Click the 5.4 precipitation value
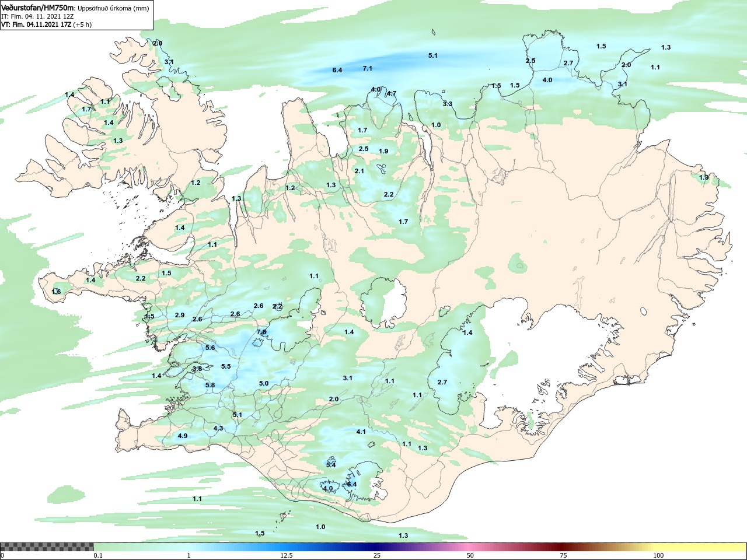The height and width of the screenshot is (560, 747). [331, 465]
